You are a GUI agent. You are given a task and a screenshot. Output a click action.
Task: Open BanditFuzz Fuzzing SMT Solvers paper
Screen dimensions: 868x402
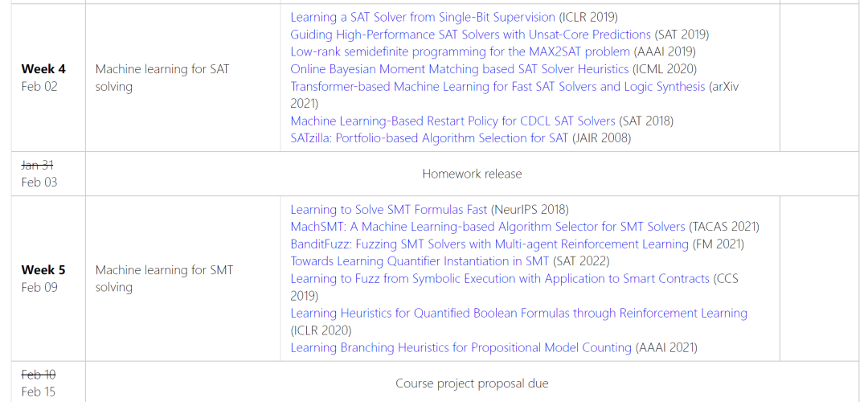pyautogui.click(x=489, y=244)
